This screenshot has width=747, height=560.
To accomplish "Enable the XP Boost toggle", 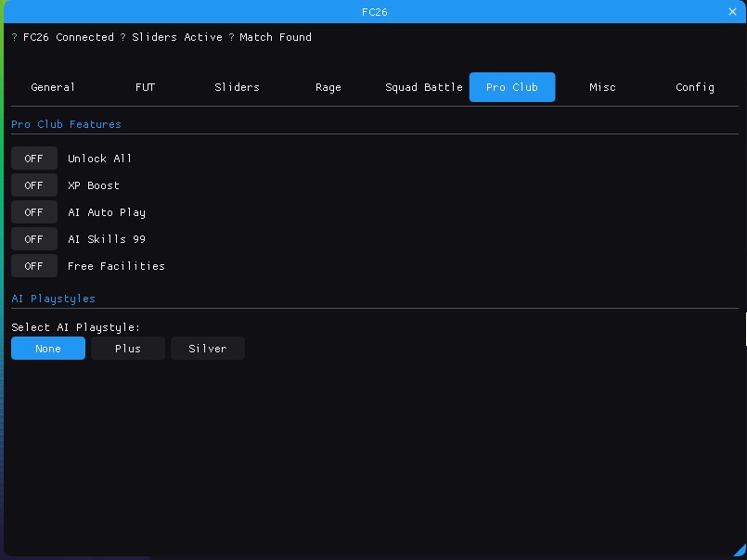I will (x=34, y=185).
